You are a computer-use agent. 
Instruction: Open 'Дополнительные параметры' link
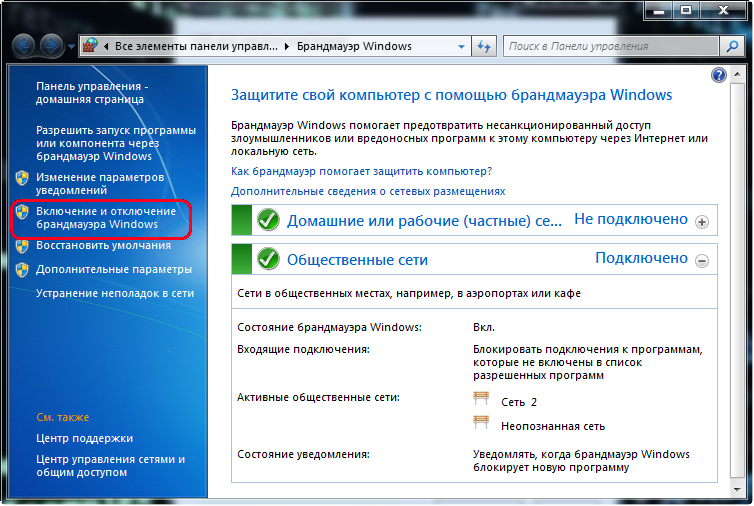113,269
